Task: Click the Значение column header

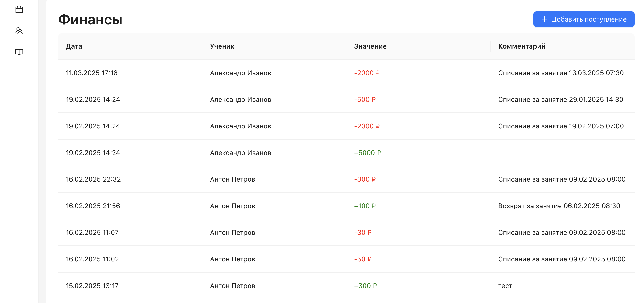Action: (x=370, y=46)
